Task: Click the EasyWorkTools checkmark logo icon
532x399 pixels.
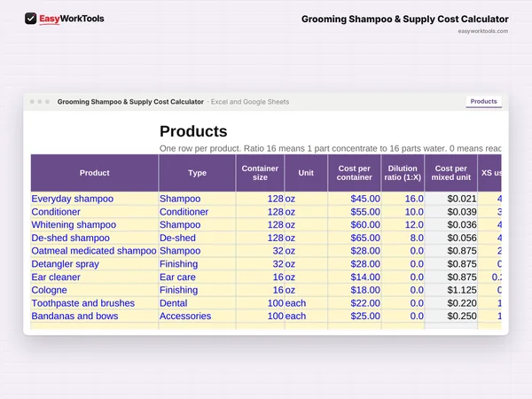Action: [30, 19]
